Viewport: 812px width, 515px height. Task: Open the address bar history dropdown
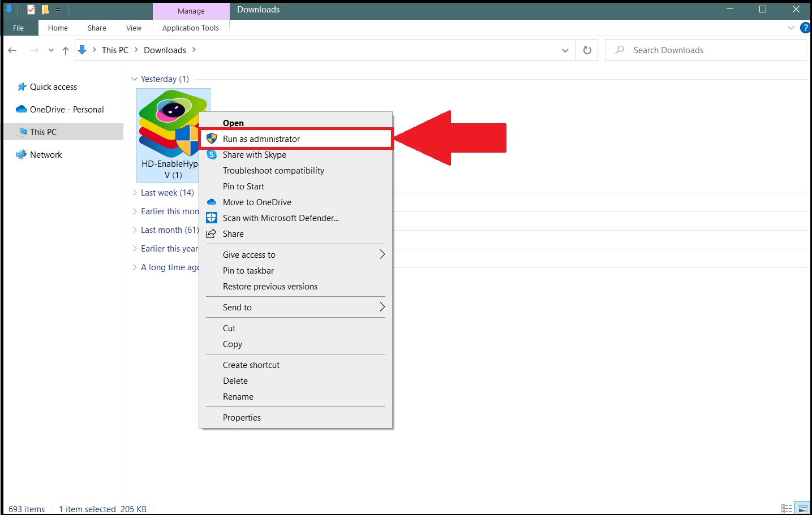pyautogui.click(x=564, y=50)
